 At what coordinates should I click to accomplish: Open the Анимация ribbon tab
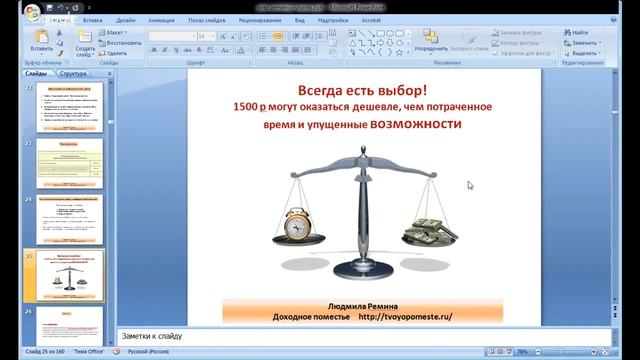[x=161, y=20]
